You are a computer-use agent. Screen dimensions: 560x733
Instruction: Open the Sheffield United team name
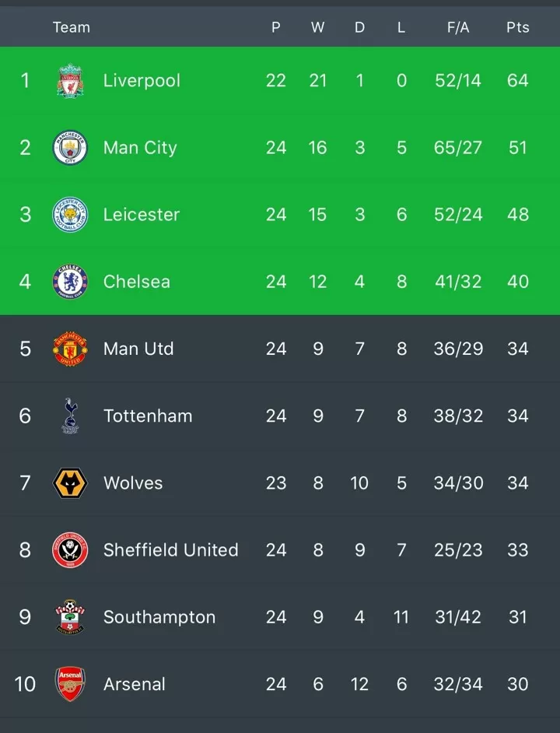170,549
